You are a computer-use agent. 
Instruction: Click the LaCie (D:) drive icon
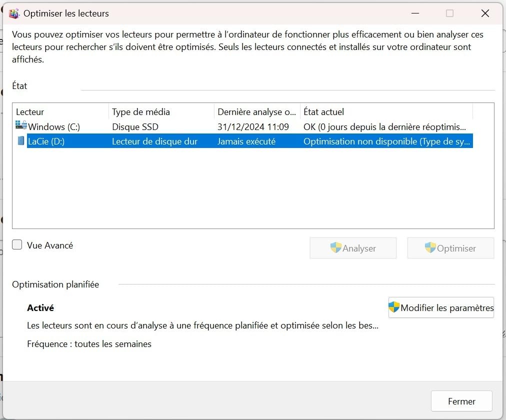click(21, 141)
